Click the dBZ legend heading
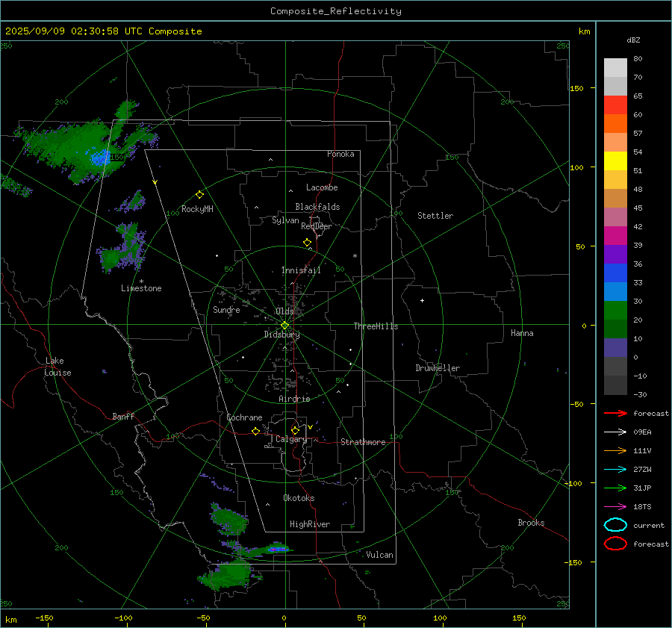This screenshot has width=672, height=628. [x=633, y=40]
